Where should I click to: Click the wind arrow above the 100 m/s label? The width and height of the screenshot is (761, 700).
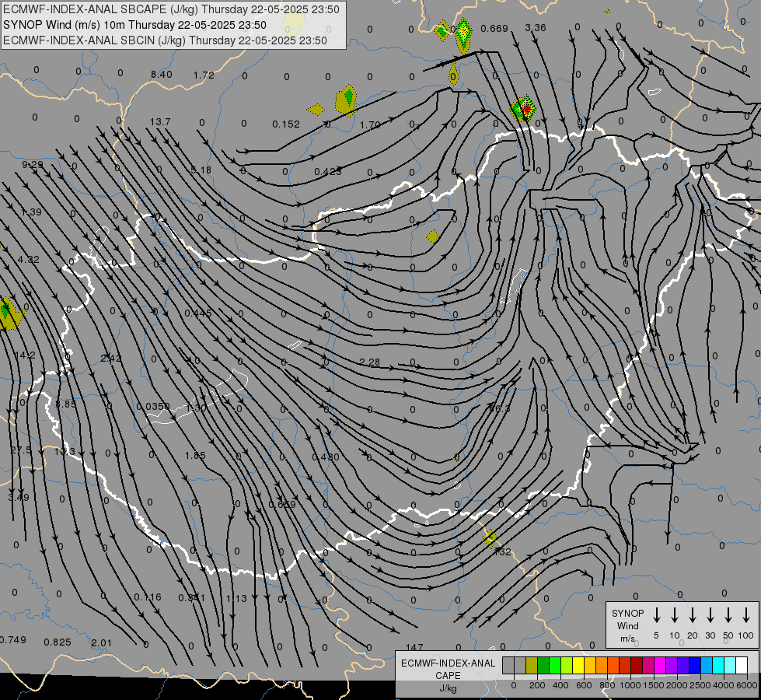tap(746, 615)
